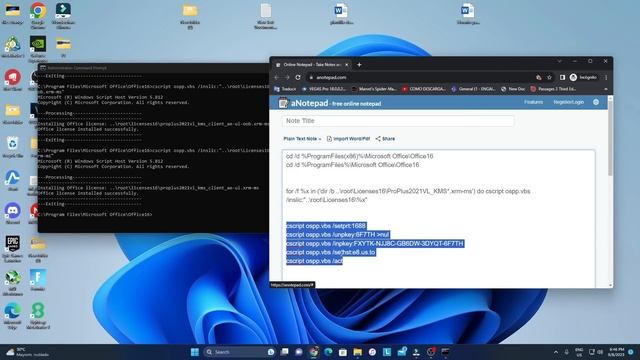
Task: Open clock and date in taskbar
Action: 616,352
